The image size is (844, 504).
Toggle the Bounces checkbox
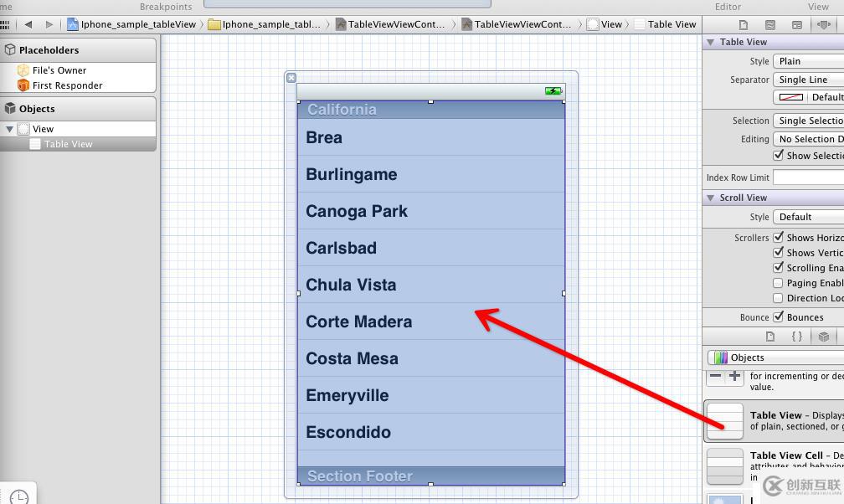pyautogui.click(x=779, y=316)
